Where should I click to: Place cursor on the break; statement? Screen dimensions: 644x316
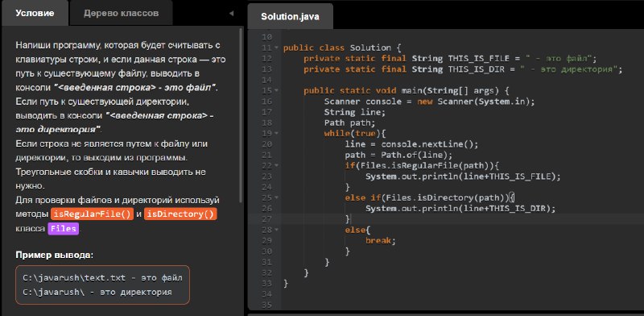(x=380, y=240)
